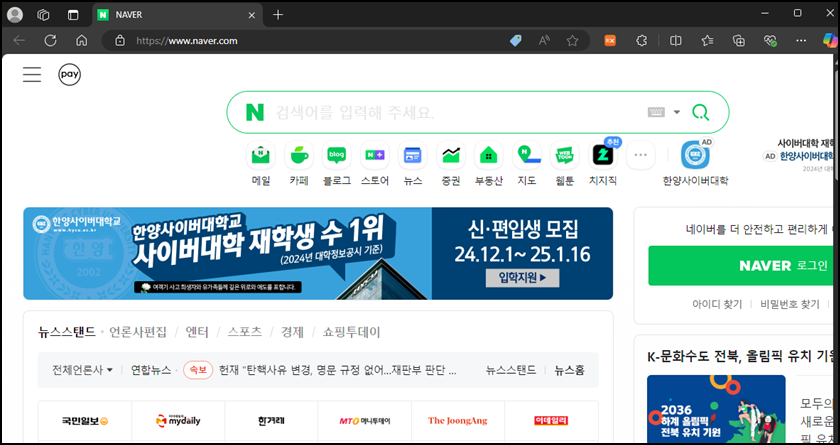Open the Naver hamburger menu
Image resolution: width=840 pixels, height=445 pixels.
pos(32,74)
